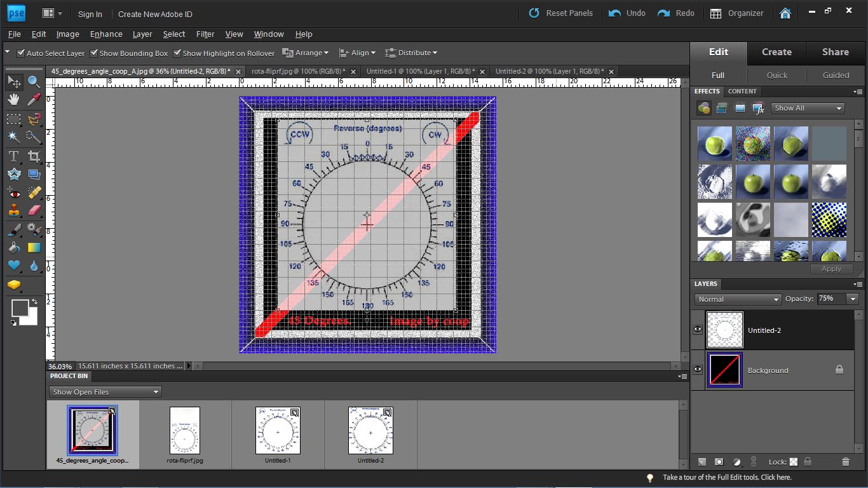Select the Hand tool

tap(14, 100)
